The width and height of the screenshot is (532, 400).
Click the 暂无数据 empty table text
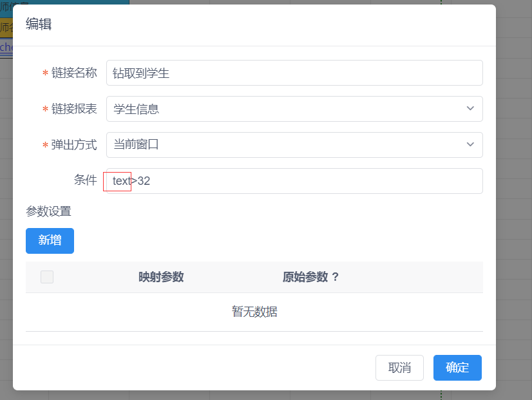coord(254,312)
